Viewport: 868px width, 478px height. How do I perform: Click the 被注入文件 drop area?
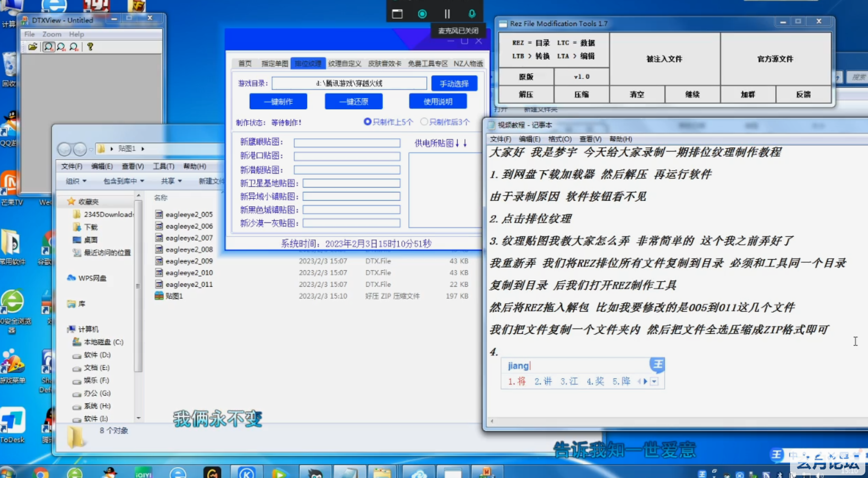(664, 59)
